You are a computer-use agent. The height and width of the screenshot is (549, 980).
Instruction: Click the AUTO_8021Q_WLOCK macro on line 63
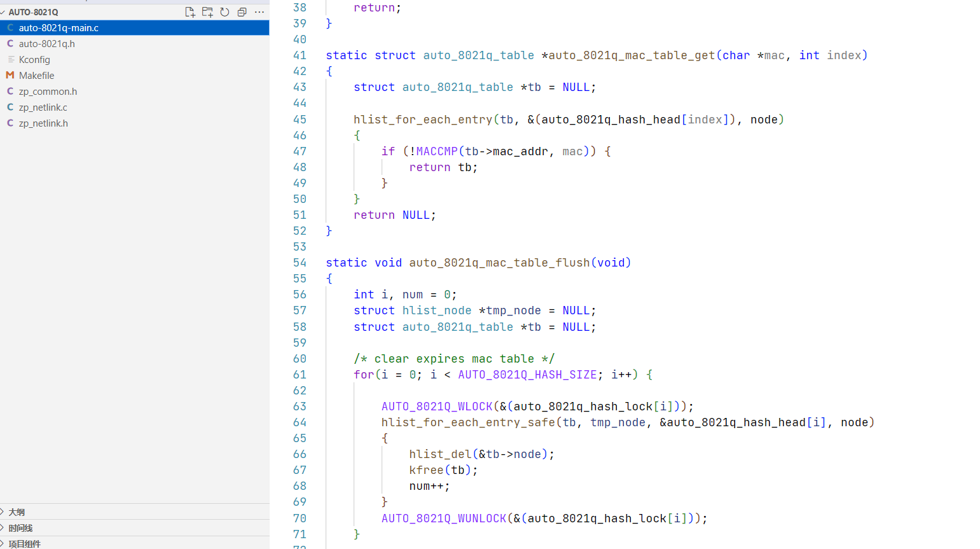click(437, 407)
